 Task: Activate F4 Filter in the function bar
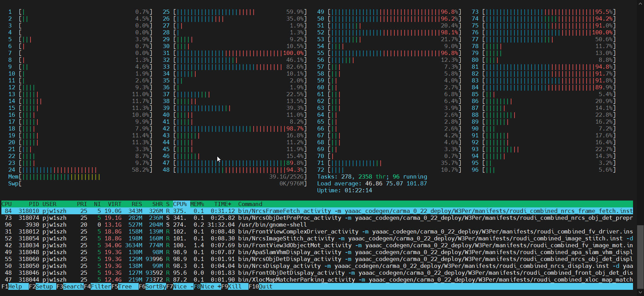click(x=97, y=286)
